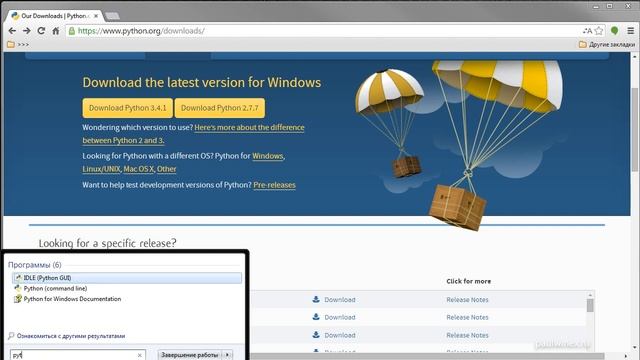Open the second 'Release Notes' link
This screenshot has width=640, height=360.
tap(467, 317)
